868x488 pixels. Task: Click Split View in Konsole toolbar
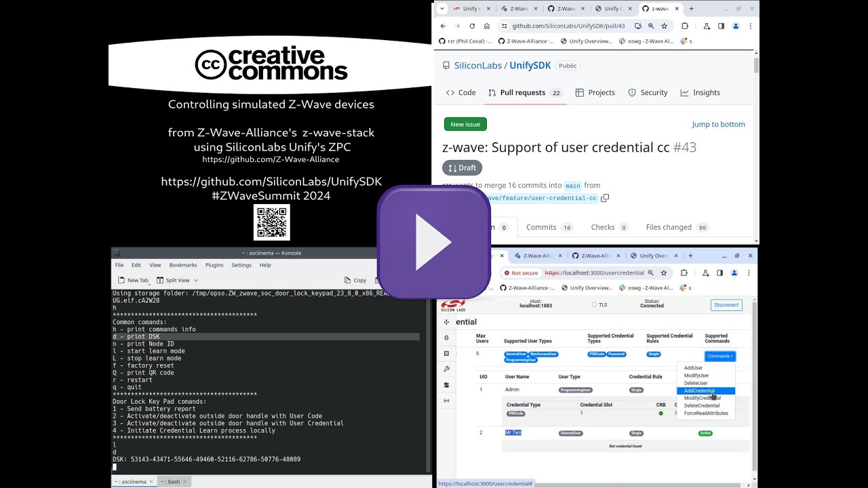click(x=173, y=281)
